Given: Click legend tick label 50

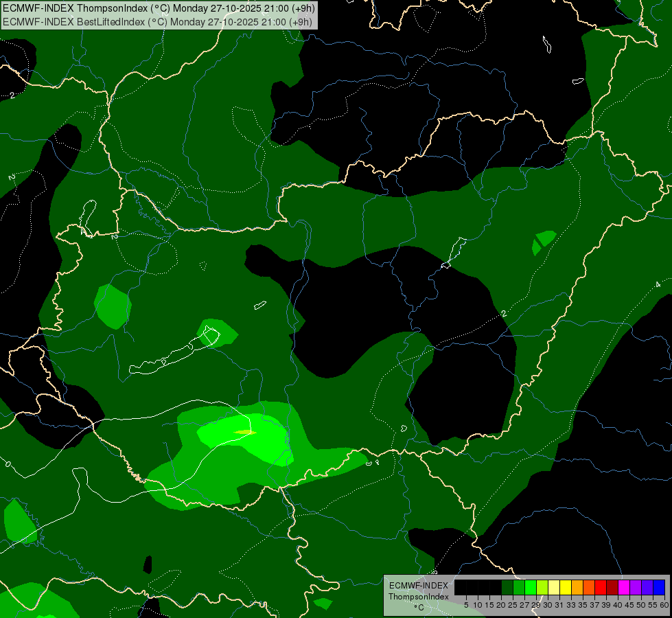Looking at the screenshot, I should tap(641, 605).
